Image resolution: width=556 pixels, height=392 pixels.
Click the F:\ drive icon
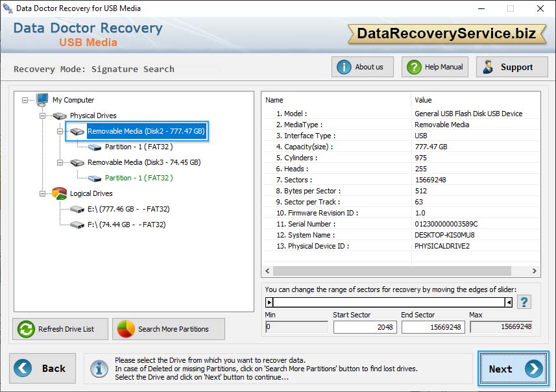pyautogui.click(x=77, y=225)
